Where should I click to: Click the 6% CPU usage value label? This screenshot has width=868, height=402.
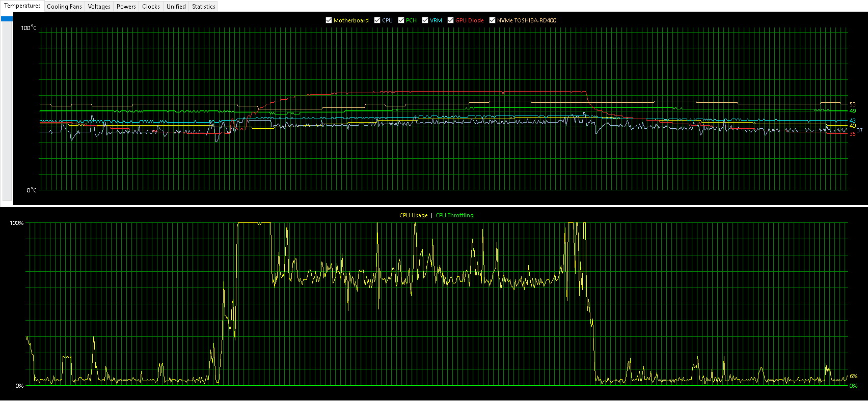853,376
